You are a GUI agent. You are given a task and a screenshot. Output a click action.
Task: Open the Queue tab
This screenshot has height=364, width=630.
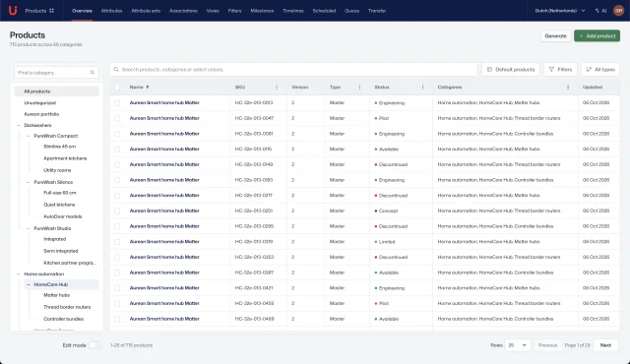click(x=352, y=11)
